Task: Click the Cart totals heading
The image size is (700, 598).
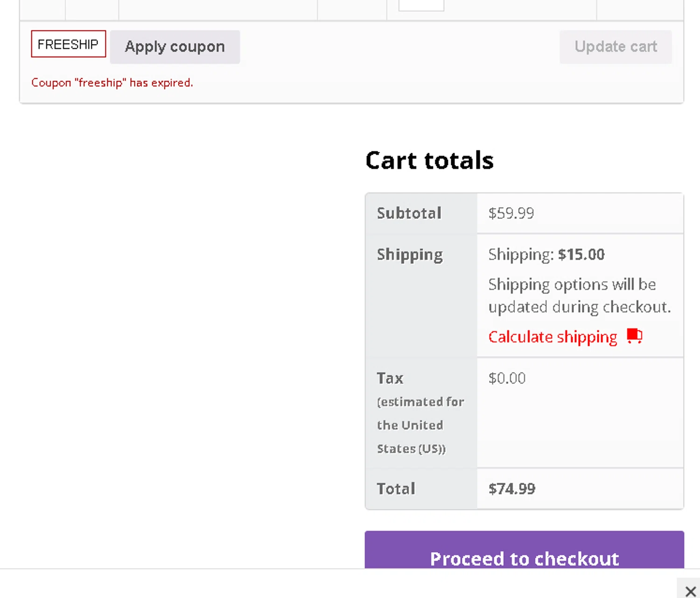Action: click(x=429, y=161)
